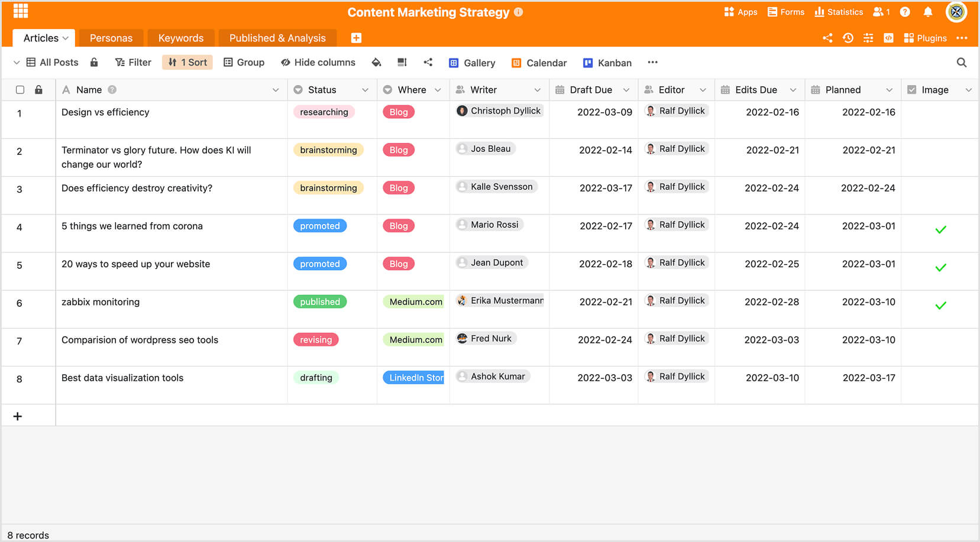Click the share view icon in toolbar
The image size is (980, 542).
click(428, 63)
